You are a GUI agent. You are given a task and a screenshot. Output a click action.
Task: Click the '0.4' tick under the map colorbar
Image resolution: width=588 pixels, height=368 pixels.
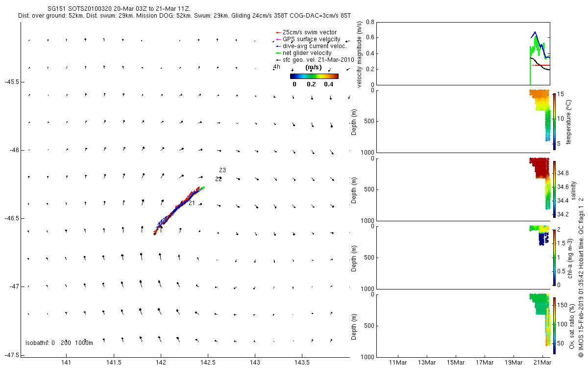click(329, 84)
